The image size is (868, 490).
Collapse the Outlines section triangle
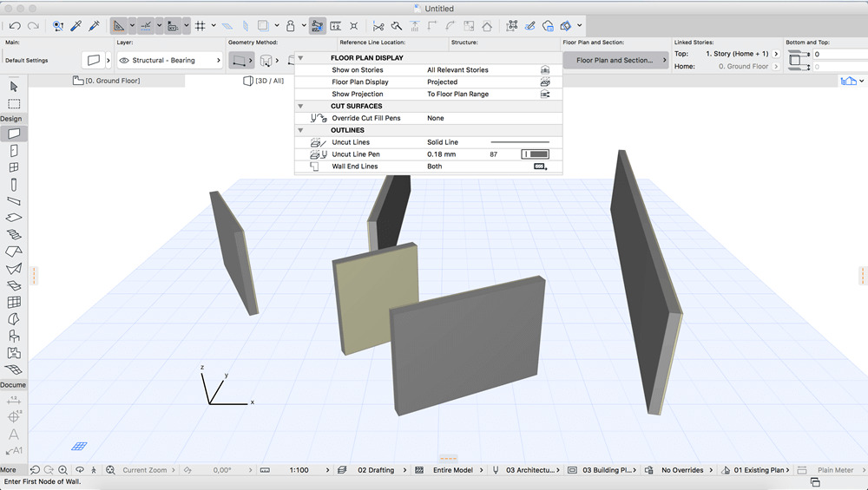[x=300, y=130]
